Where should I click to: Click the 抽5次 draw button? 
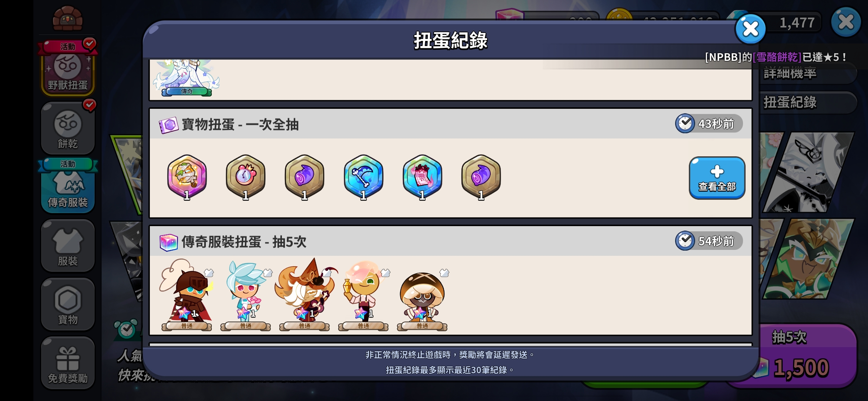[x=790, y=356]
